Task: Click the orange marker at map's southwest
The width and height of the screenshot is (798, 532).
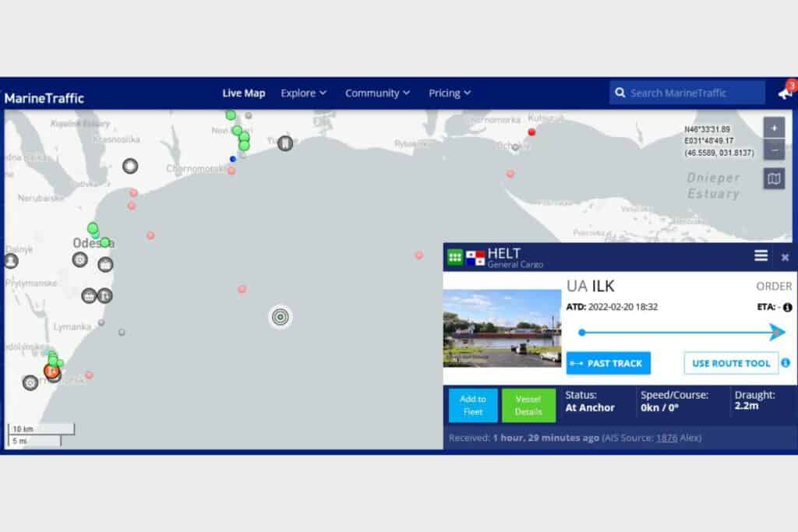Action: [51, 372]
